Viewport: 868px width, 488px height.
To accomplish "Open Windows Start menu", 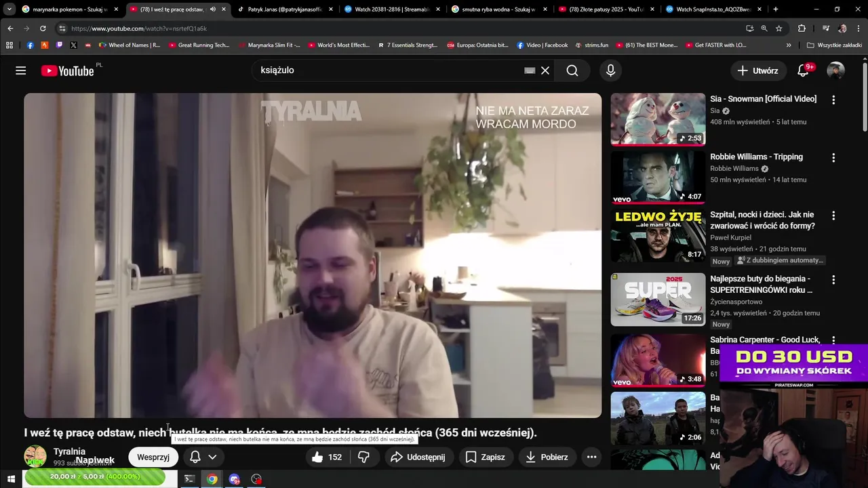I will (x=11, y=479).
